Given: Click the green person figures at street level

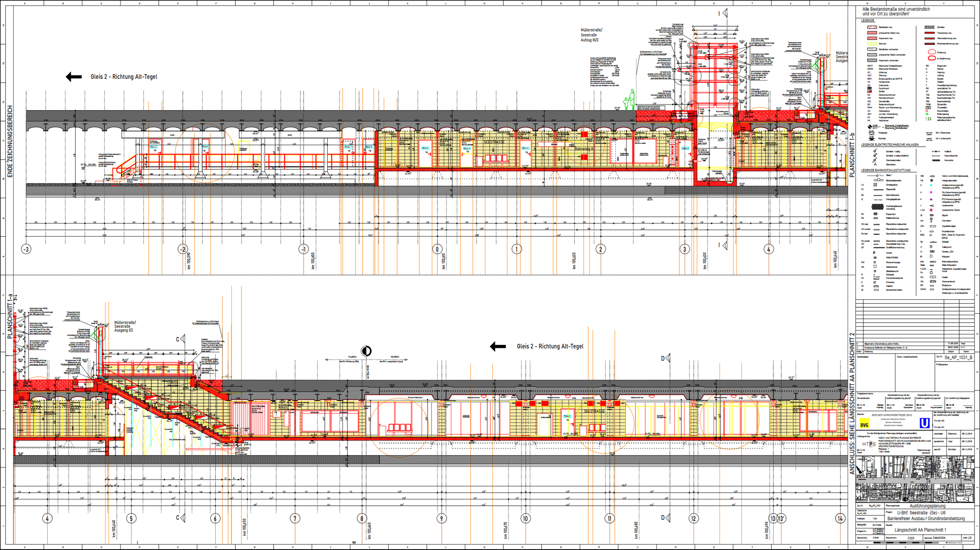Looking at the screenshot, I should coord(630,100).
